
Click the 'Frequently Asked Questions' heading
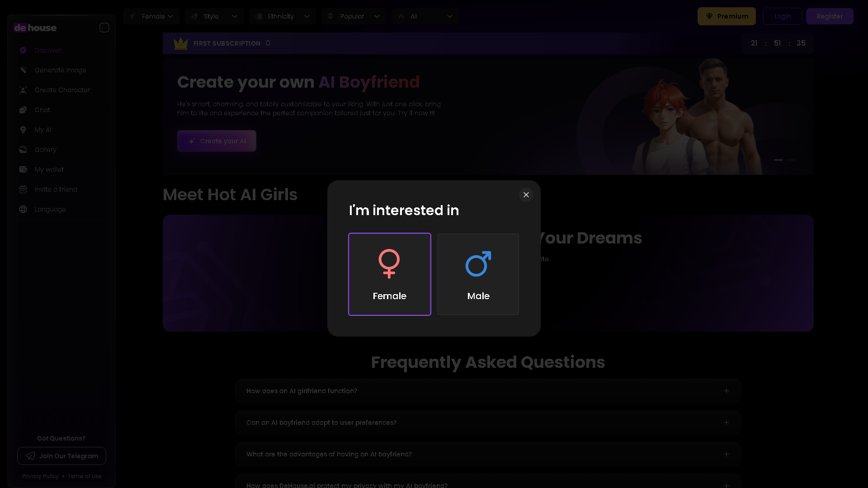488,362
